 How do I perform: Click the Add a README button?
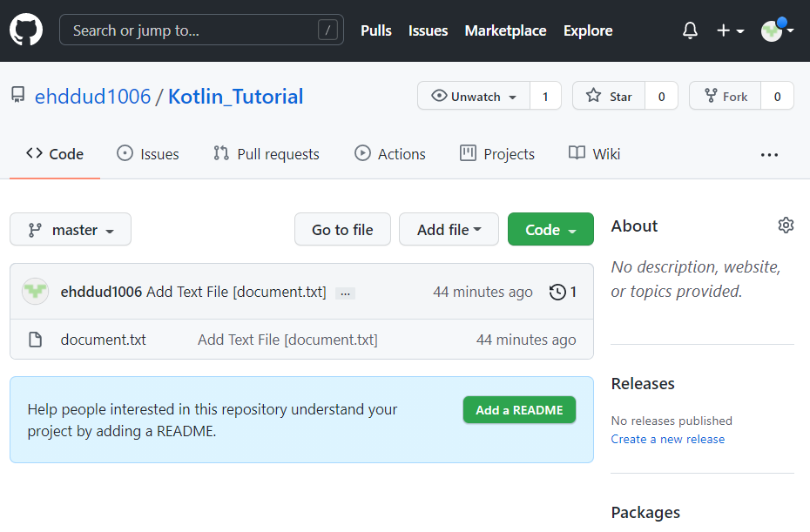click(x=519, y=410)
